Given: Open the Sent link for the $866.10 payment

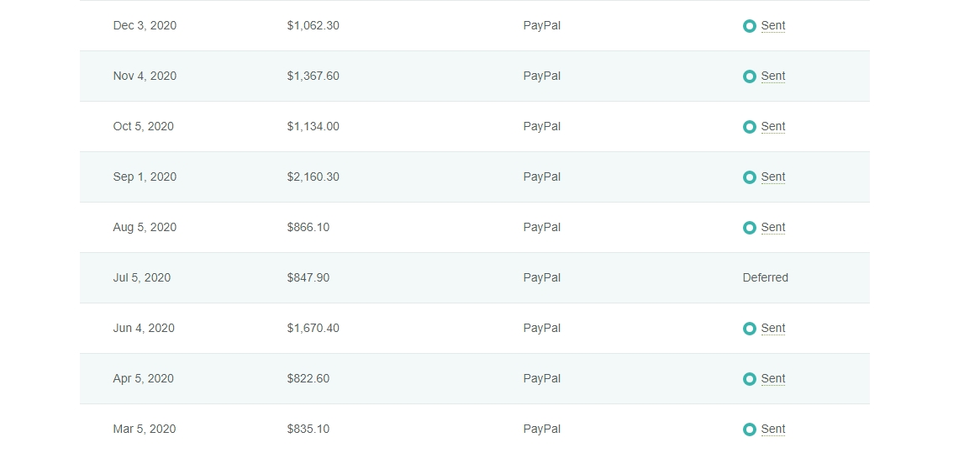Looking at the screenshot, I should pos(773,228).
